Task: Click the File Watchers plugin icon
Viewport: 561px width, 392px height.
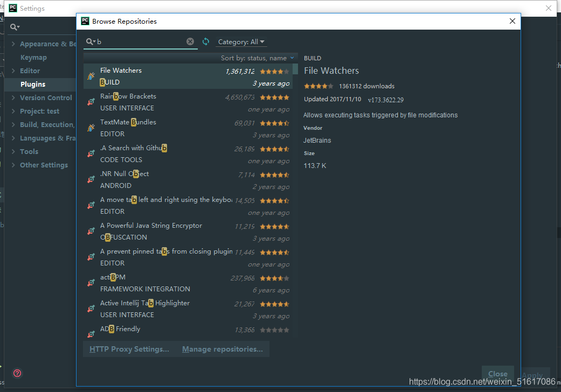Action: pyautogui.click(x=91, y=76)
